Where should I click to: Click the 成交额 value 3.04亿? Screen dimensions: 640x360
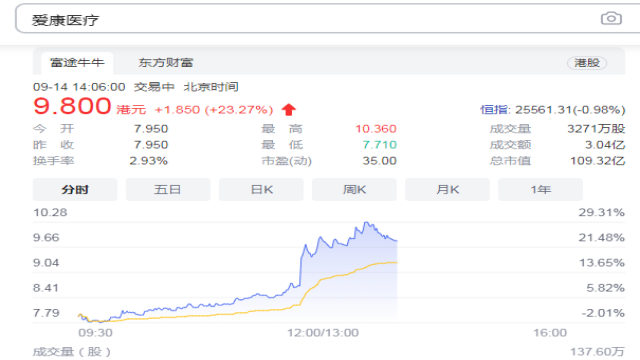(x=605, y=145)
